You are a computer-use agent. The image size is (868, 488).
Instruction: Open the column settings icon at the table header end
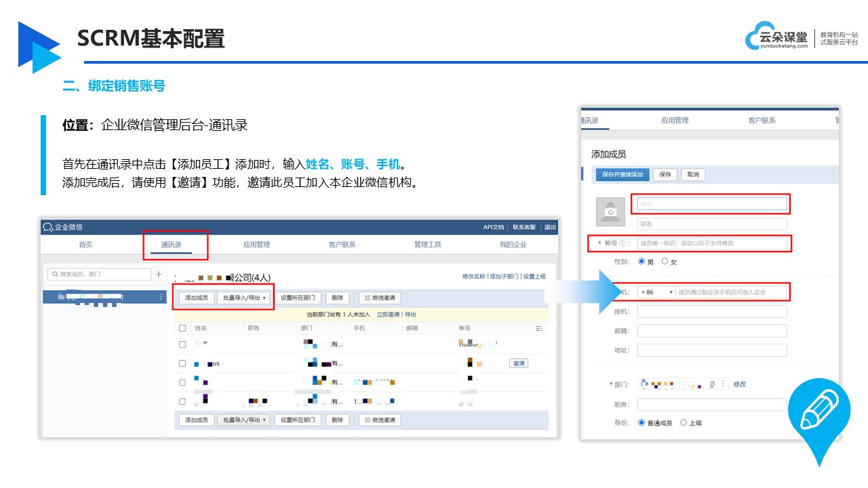[x=539, y=328]
